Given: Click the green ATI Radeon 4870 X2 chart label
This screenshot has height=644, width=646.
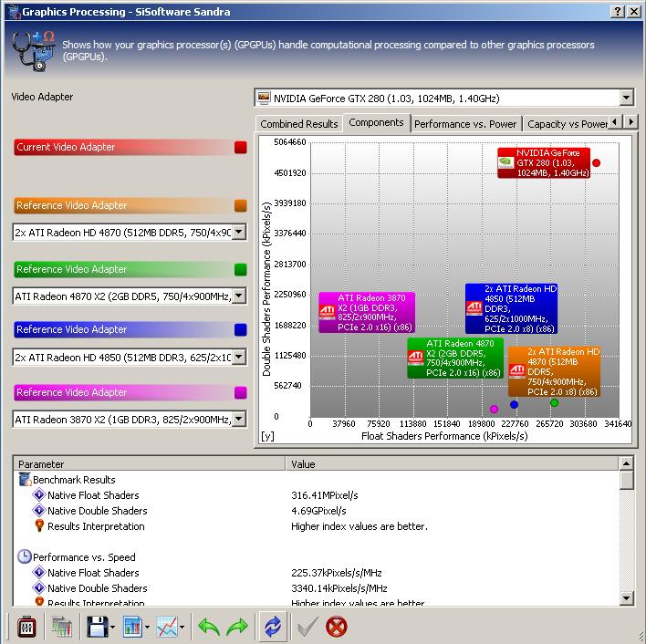Looking at the screenshot, I should tap(455, 358).
